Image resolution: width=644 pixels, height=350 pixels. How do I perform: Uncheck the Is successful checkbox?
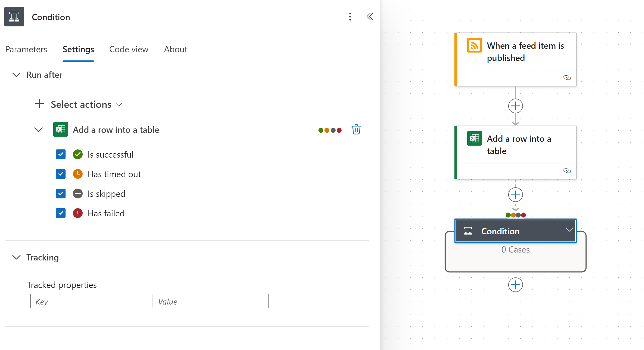coord(61,154)
